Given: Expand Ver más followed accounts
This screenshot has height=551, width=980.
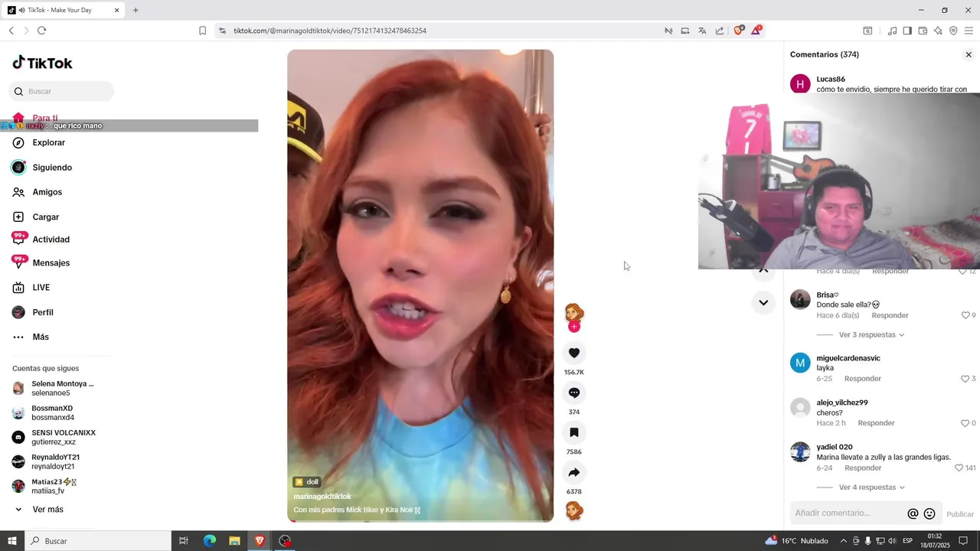Looking at the screenshot, I should pyautogui.click(x=47, y=510).
